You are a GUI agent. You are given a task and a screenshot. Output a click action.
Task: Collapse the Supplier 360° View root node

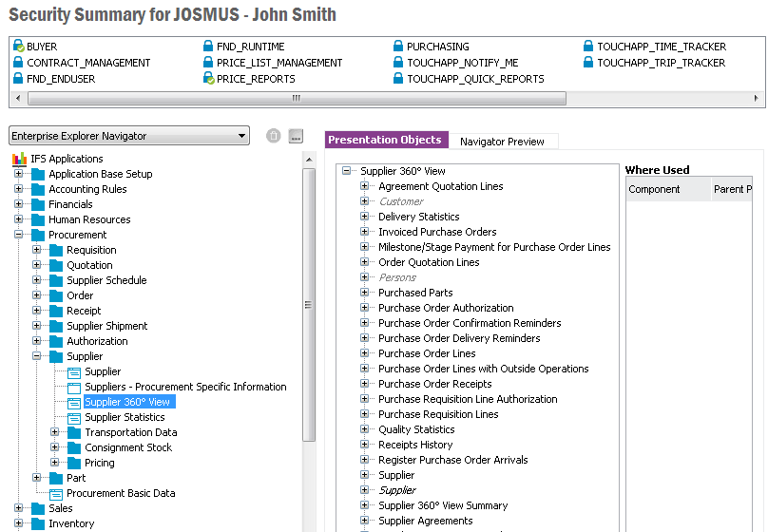click(346, 171)
